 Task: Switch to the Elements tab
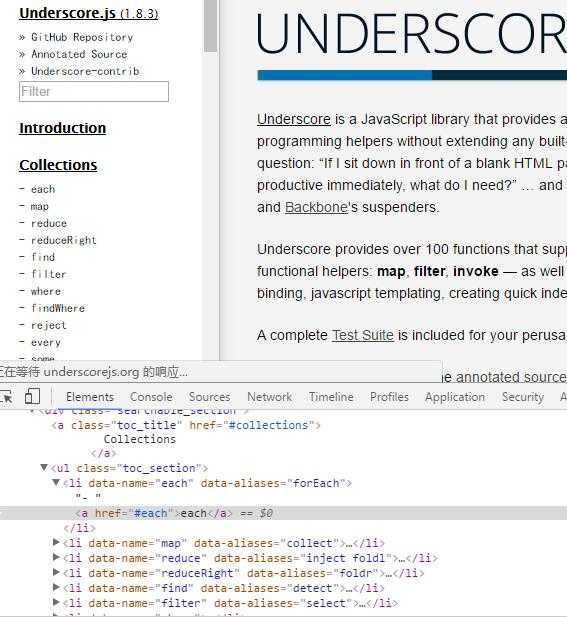point(90,397)
